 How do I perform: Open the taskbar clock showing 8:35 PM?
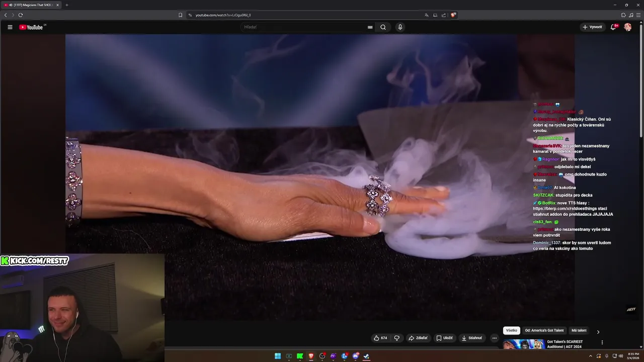[633, 356]
